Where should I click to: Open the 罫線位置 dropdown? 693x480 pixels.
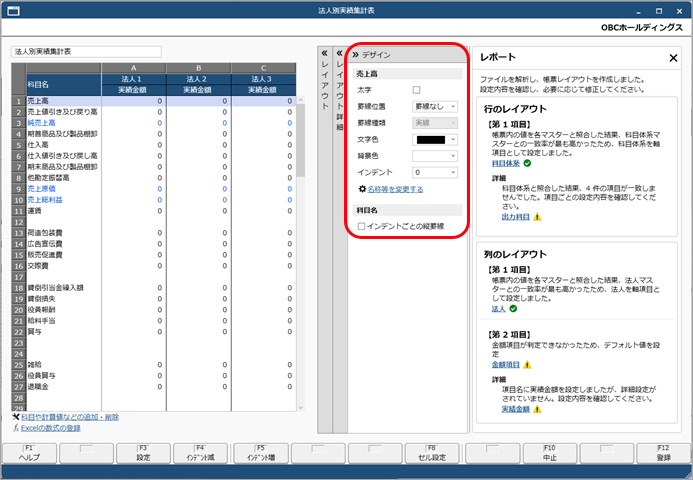pyautogui.click(x=435, y=107)
